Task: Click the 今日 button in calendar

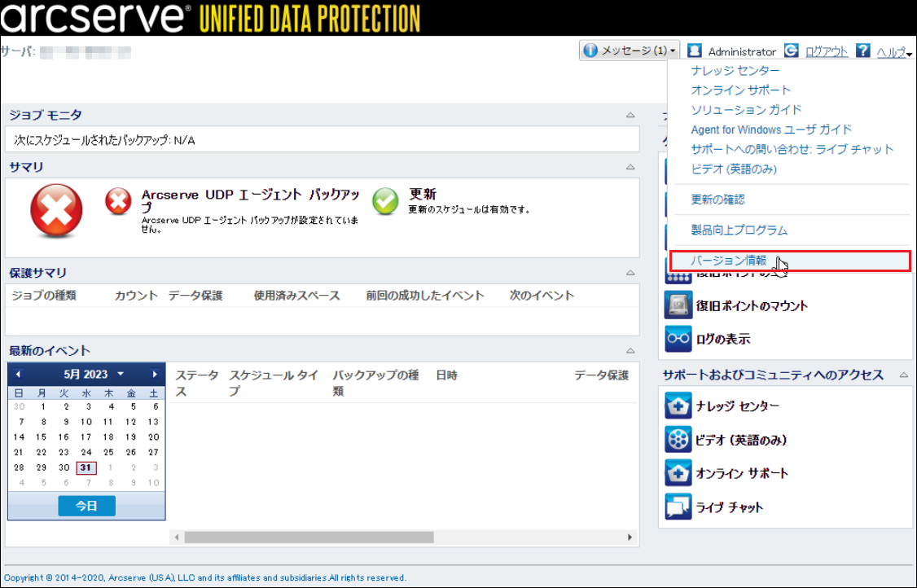Action: click(86, 506)
